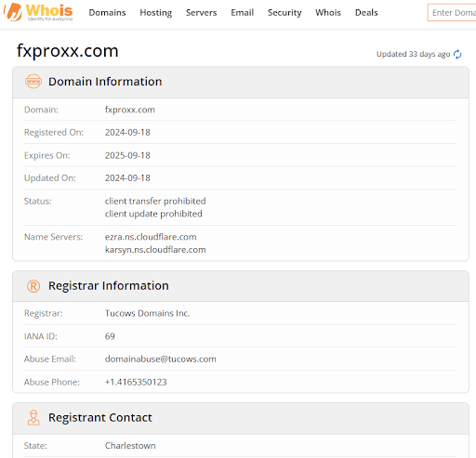The height and width of the screenshot is (458, 476).
Task: Click abuse phone +1.4165350123
Action: 136,382
